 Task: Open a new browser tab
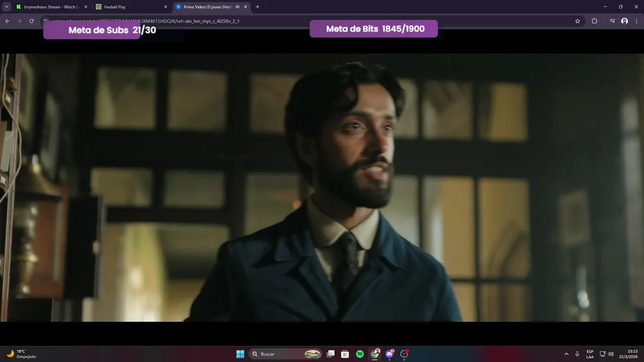click(x=258, y=7)
